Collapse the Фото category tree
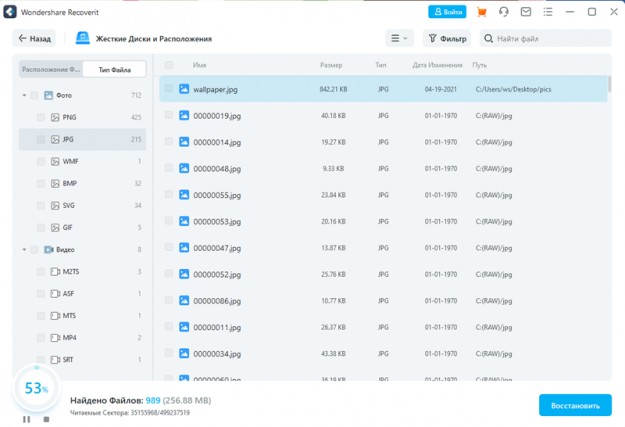 click(24, 96)
